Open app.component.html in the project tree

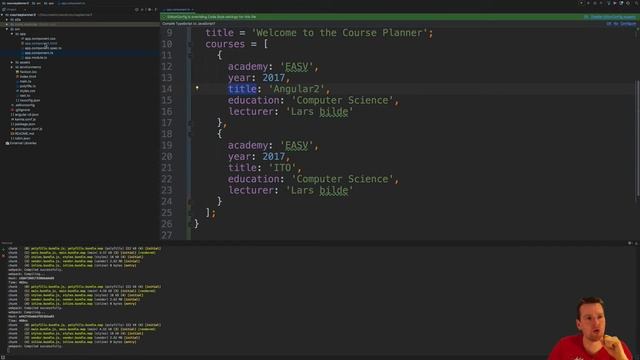click(x=41, y=43)
